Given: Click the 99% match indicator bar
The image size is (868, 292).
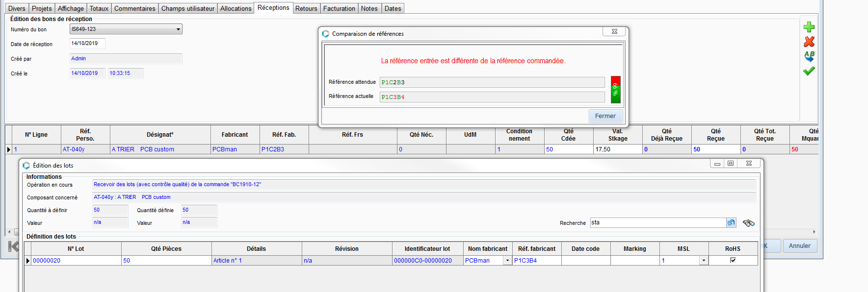Looking at the screenshot, I should (x=615, y=90).
